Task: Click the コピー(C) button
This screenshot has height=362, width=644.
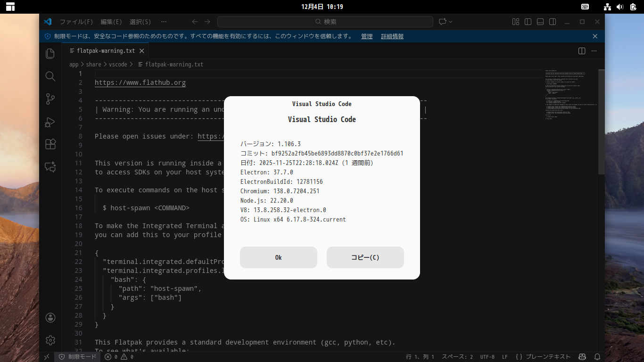Action: coord(365,257)
